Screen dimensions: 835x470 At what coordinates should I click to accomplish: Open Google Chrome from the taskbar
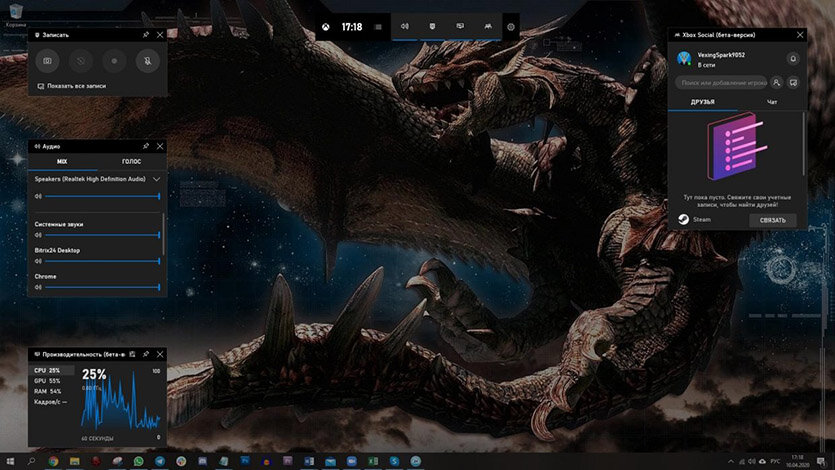[53, 461]
